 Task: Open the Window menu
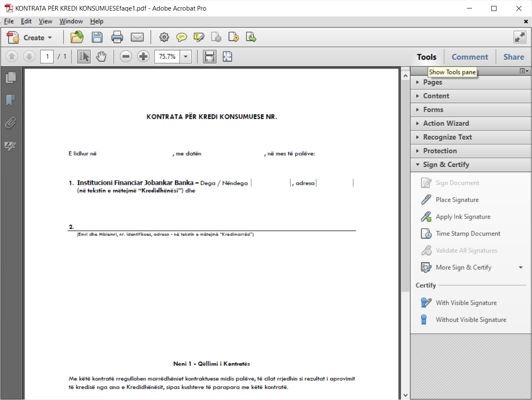(71, 21)
